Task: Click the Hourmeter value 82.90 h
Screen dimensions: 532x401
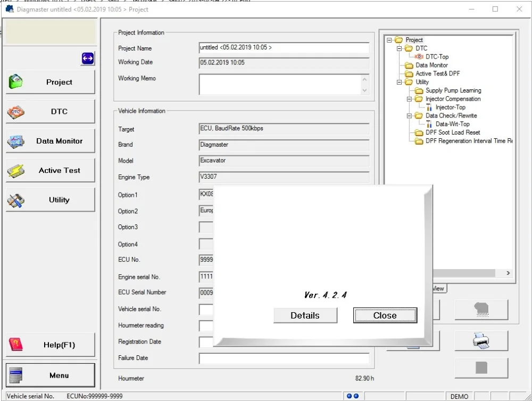Action: coord(364,378)
